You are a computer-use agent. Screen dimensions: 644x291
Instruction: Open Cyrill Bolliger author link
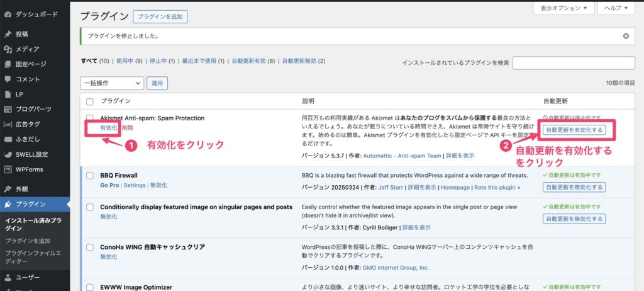(x=380, y=227)
